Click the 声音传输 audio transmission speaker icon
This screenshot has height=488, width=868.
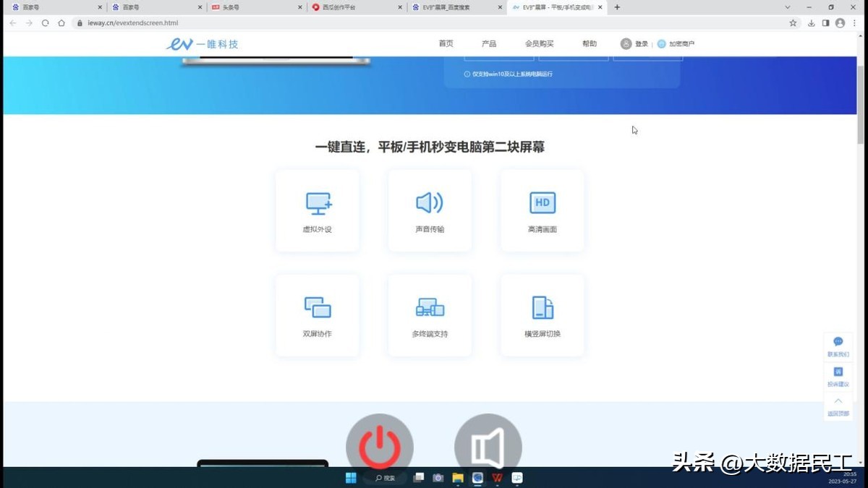(430, 203)
